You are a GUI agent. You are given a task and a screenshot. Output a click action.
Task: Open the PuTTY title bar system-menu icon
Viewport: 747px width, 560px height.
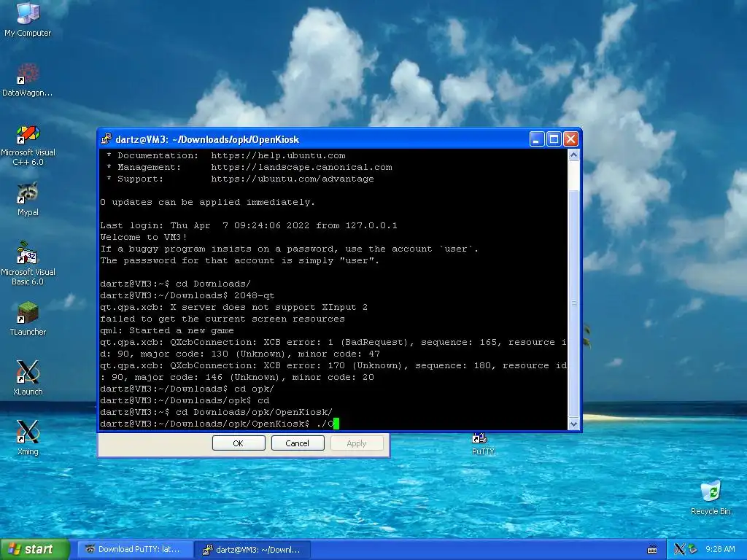[107, 139]
